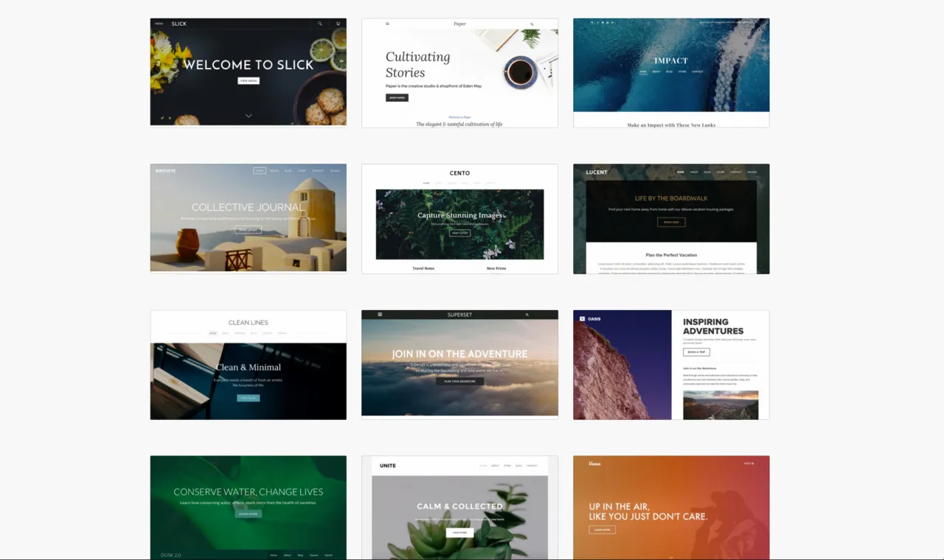The width and height of the screenshot is (944, 560).
Task: Select Store in the Unite navigation
Action: pos(507,465)
